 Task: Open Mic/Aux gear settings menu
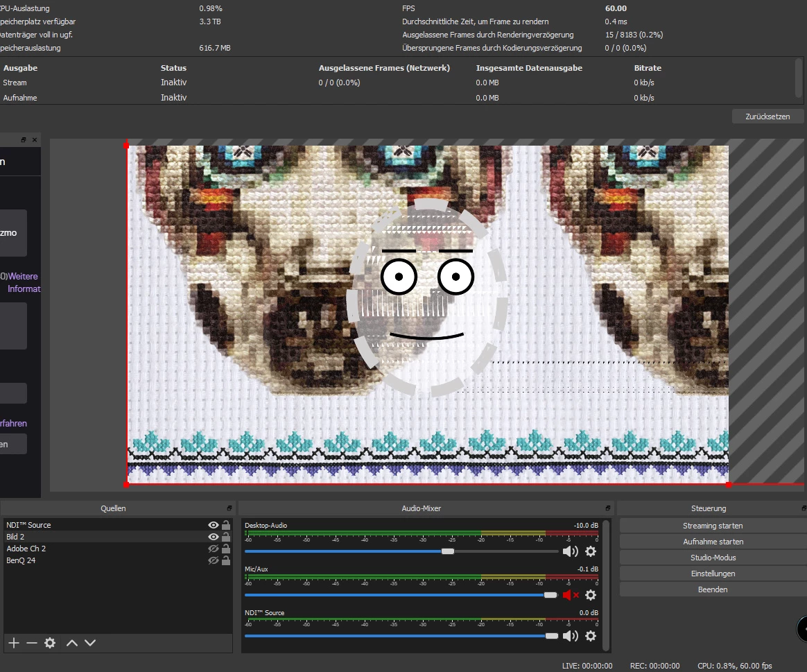(x=591, y=595)
